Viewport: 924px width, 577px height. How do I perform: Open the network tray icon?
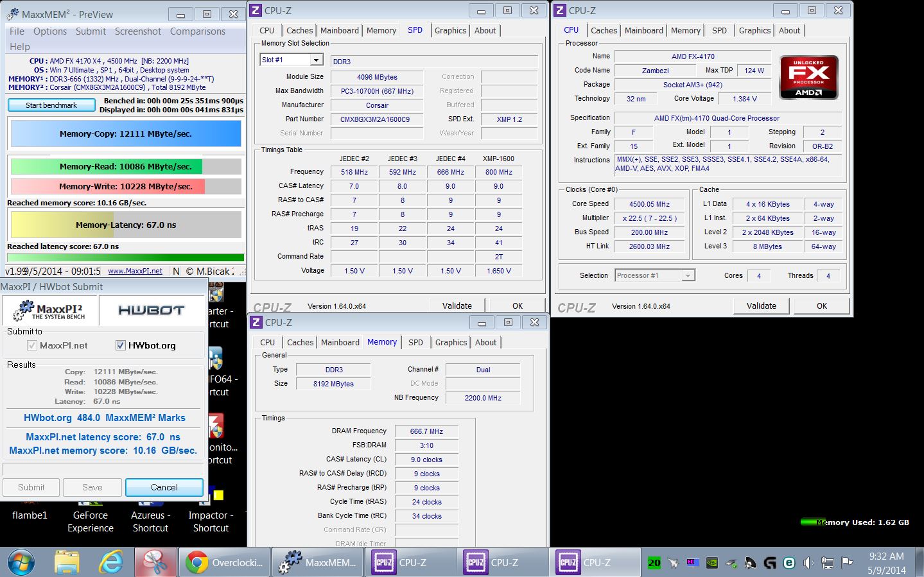tap(828, 563)
